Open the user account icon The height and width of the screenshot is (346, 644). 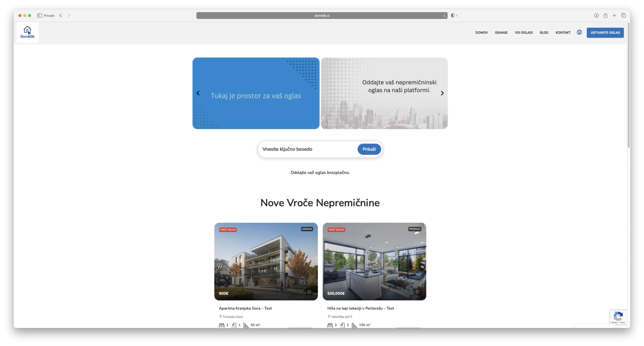[x=579, y=32]
